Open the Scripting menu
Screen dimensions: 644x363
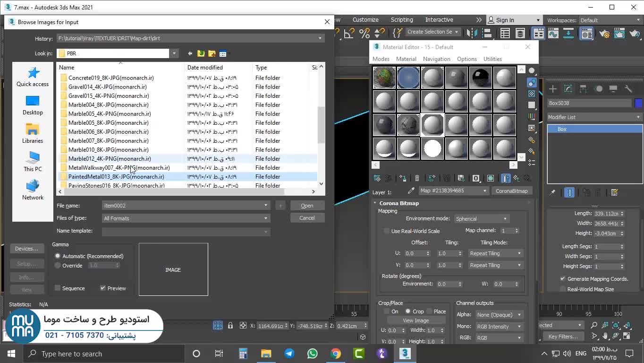(x=402, y=20)
